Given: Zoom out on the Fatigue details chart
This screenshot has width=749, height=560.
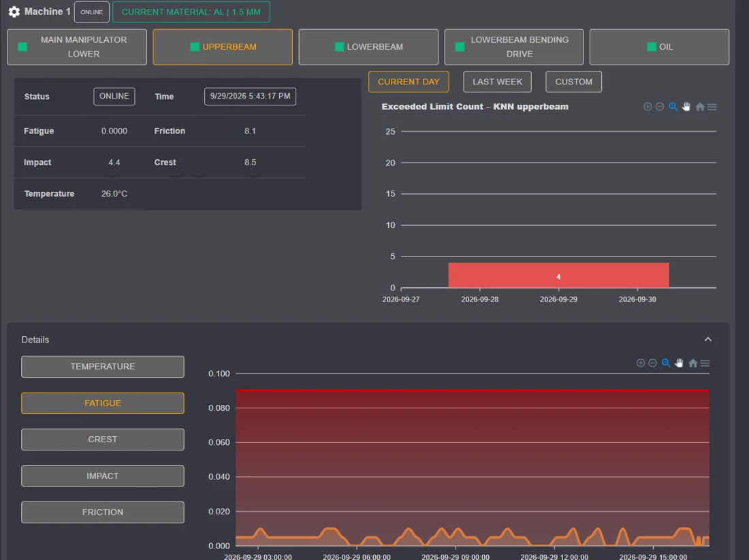Looking at the screenshot, I should pos(652,363).
